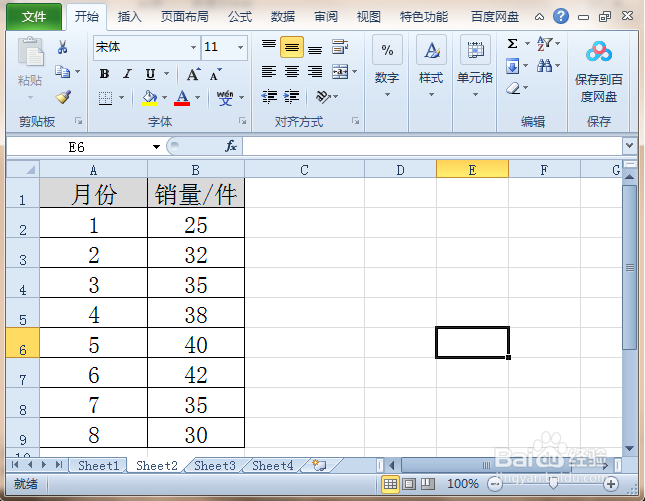Open the font size 11 dropdown

[x=240, y=47]
